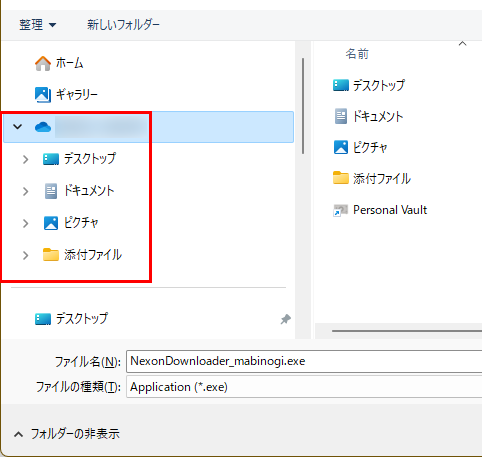Expand the ドキュメント folder in tree

(25, 191)
